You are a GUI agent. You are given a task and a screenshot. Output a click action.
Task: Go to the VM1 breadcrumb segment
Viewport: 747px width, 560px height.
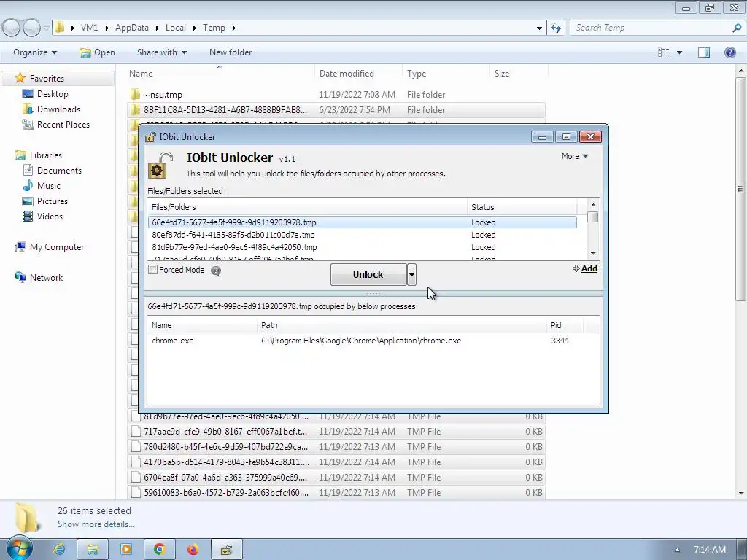point(89,28)
